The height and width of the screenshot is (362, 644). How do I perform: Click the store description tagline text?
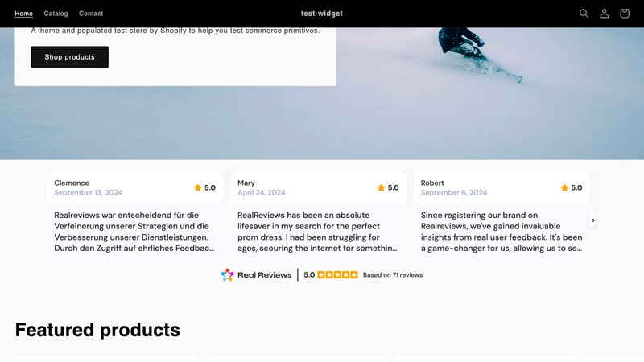point(175,31)
